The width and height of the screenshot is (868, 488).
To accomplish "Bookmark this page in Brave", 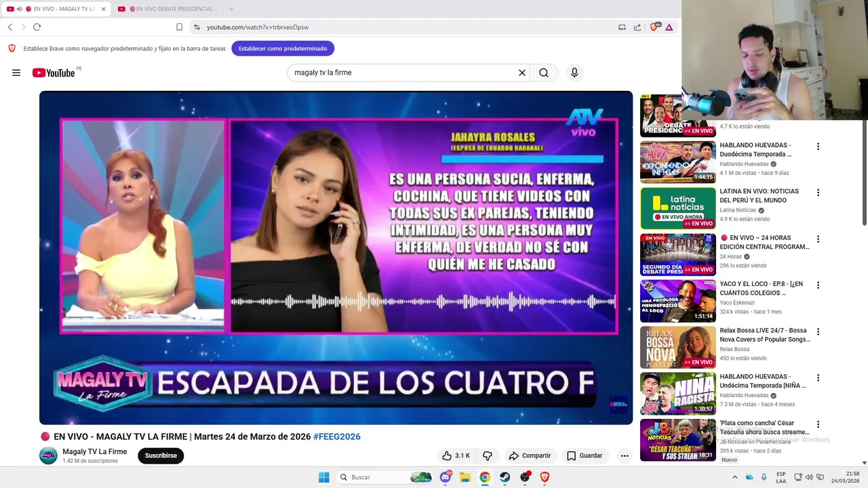I will (x=179, y=27).
